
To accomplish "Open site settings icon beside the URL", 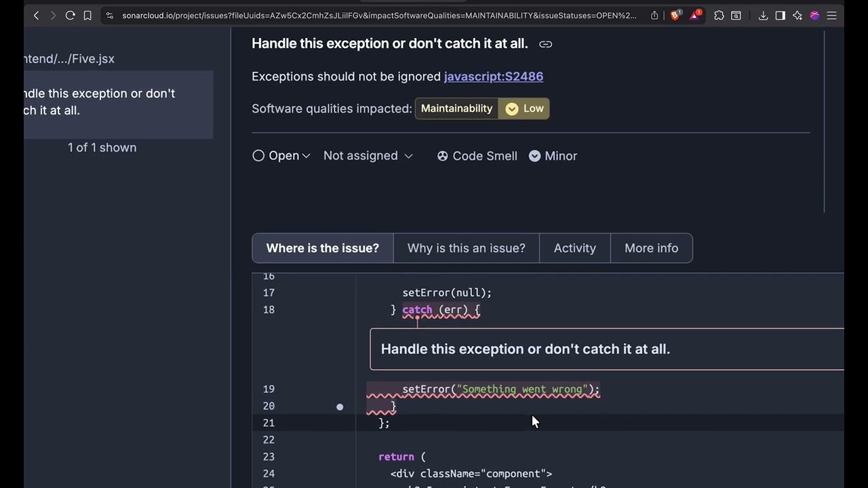I will (110, 15).
